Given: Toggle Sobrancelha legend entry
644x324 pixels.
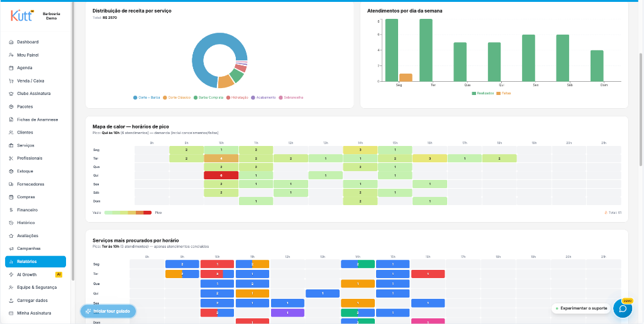Looking at the screenshot, I should (291, 98).
